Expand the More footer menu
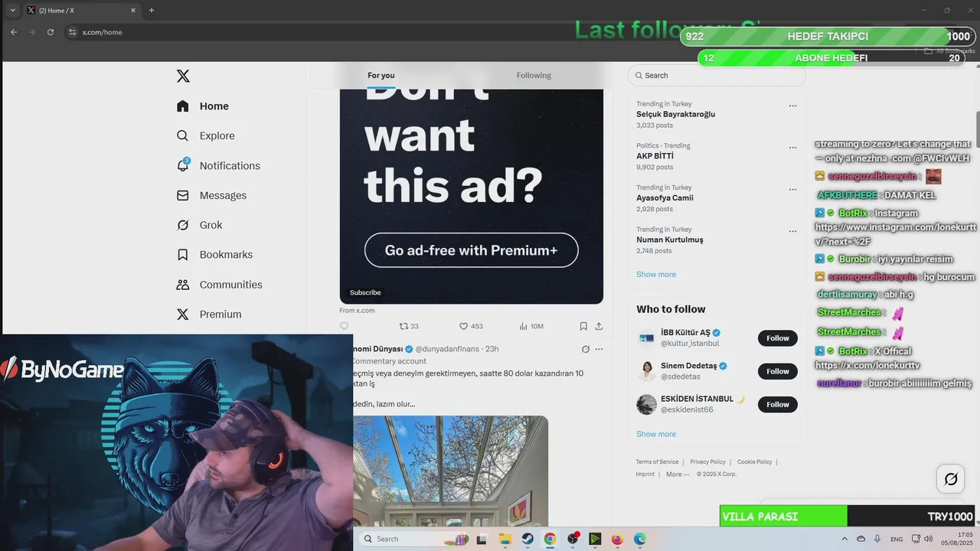This screenshot has width=980, height=551. [678, 474]
